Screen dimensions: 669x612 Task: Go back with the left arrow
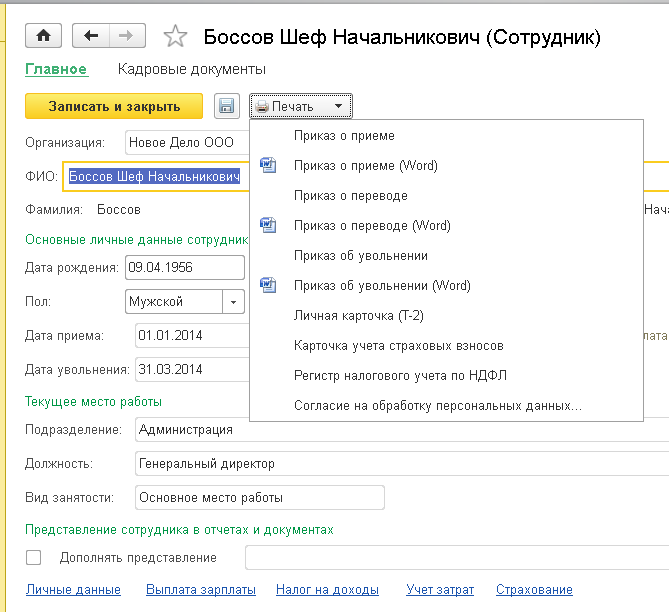point(92,36)
